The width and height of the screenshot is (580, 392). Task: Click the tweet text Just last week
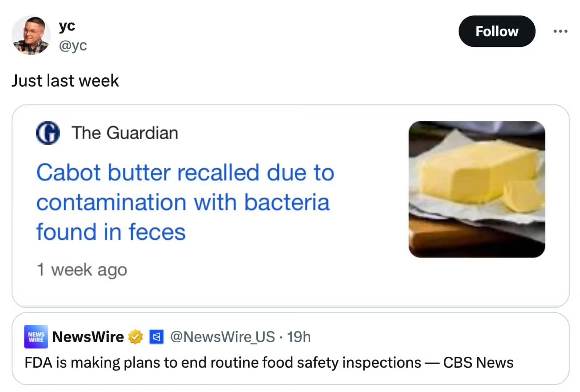pyautogui.click(x=65, y=81)
